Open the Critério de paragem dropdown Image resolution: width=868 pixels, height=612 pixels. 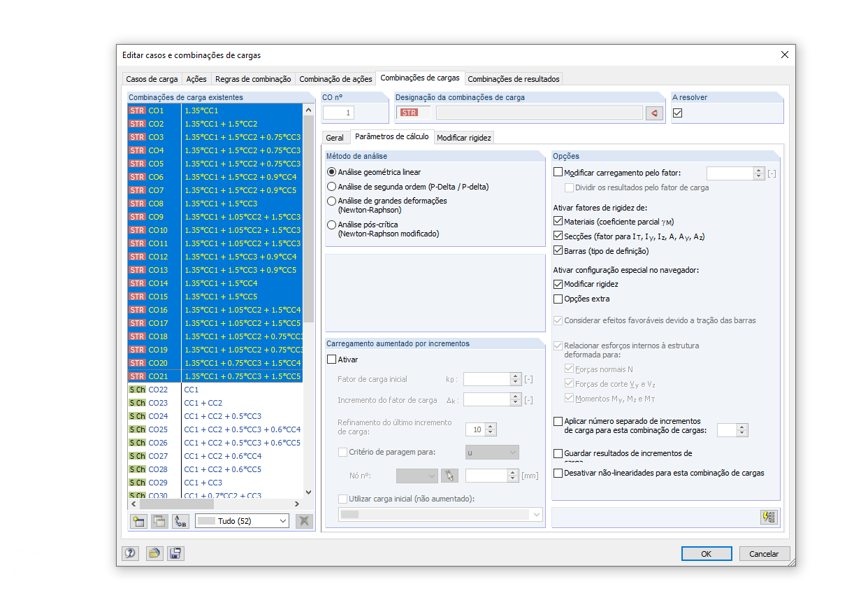pyautogui.click(x=492, y=453)
